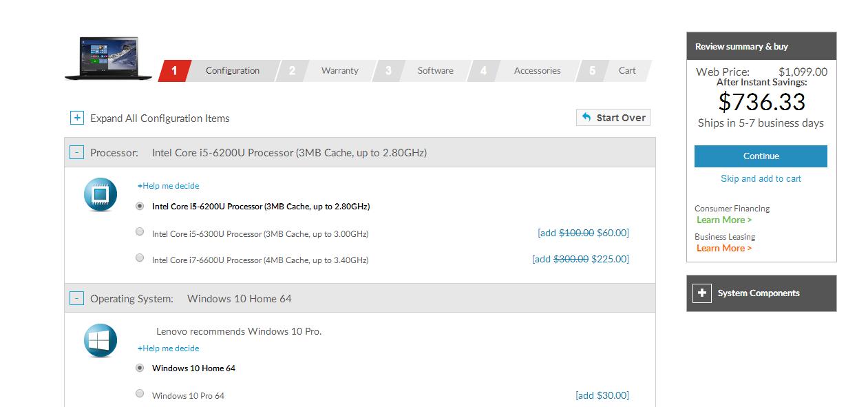Image resolution: width=868 pixels, height=407 pixels.
Task: Select Intel Core i7-6600U processor option
Action: (x=140, y=258)
